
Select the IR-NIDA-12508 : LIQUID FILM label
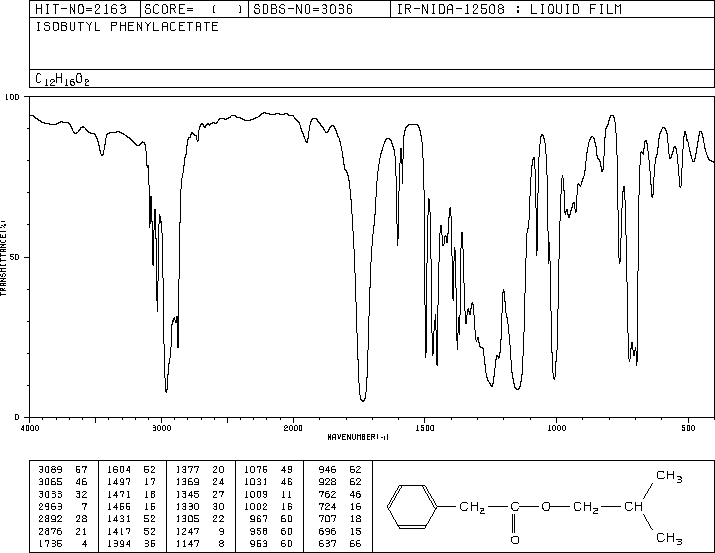coord(509,10)
